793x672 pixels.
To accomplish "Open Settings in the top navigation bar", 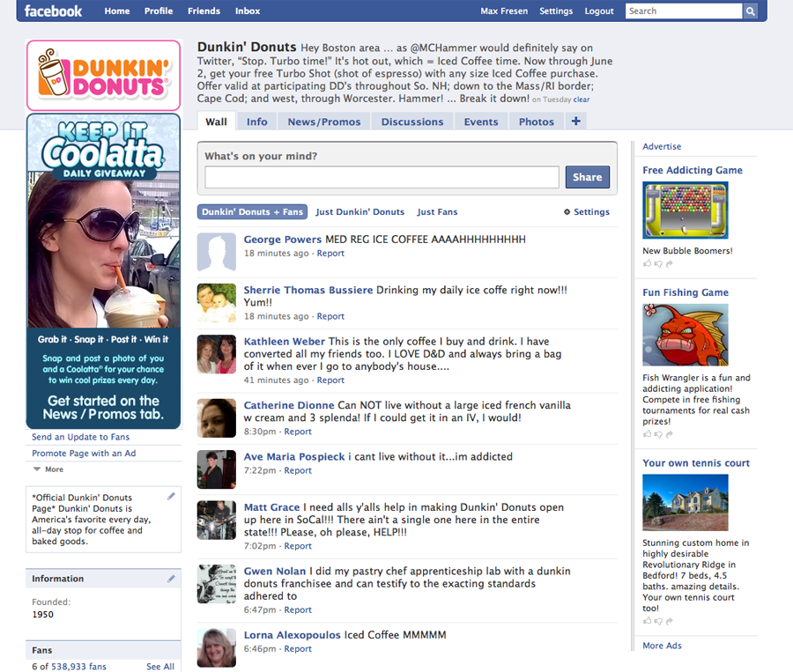I will [556, 11].
